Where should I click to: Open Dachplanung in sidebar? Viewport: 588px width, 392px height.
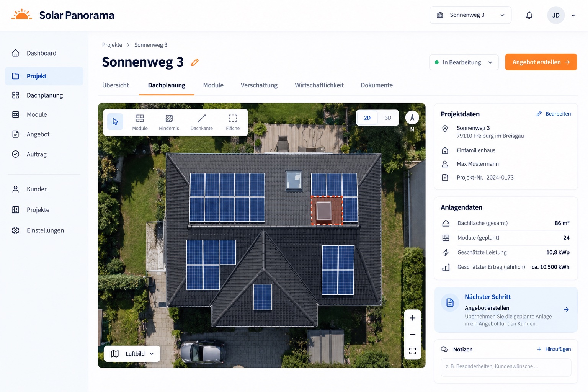(44, 95)
